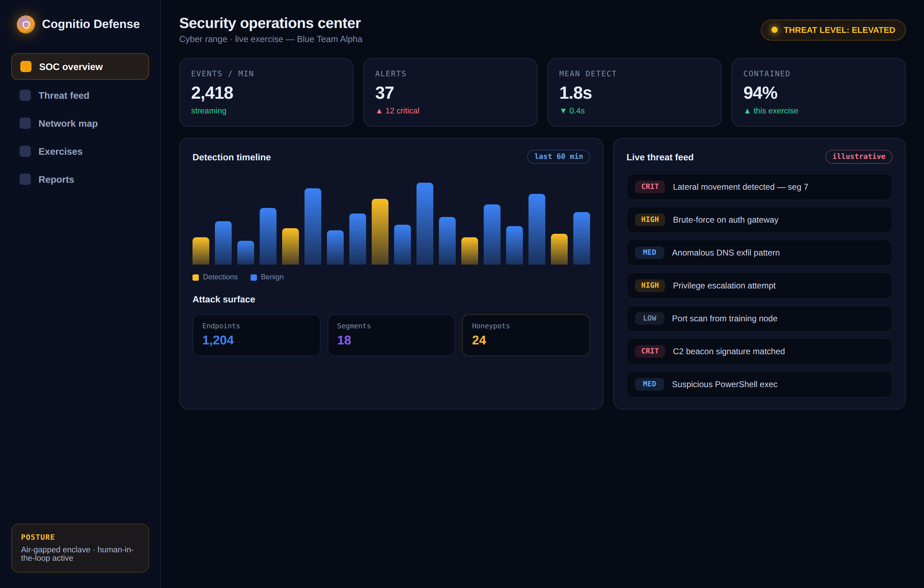Click CRIT badge on C2 beacon row

(x=650, y=351)
